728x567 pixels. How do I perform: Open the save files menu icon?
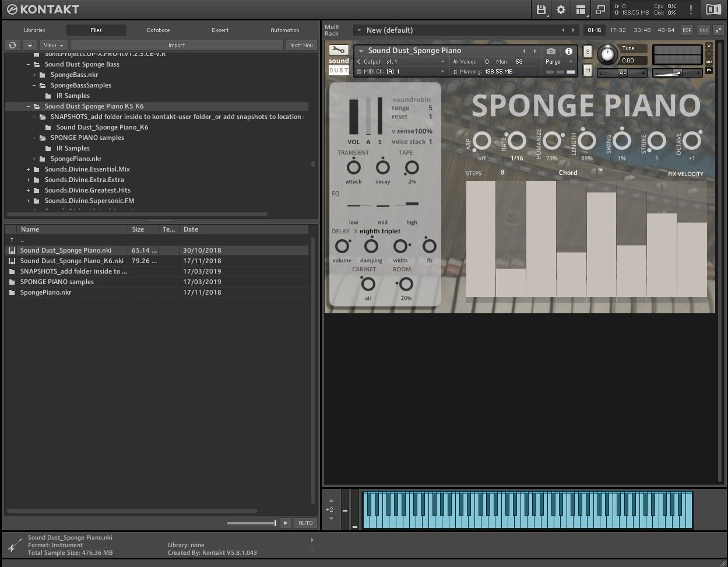point(541,9)
